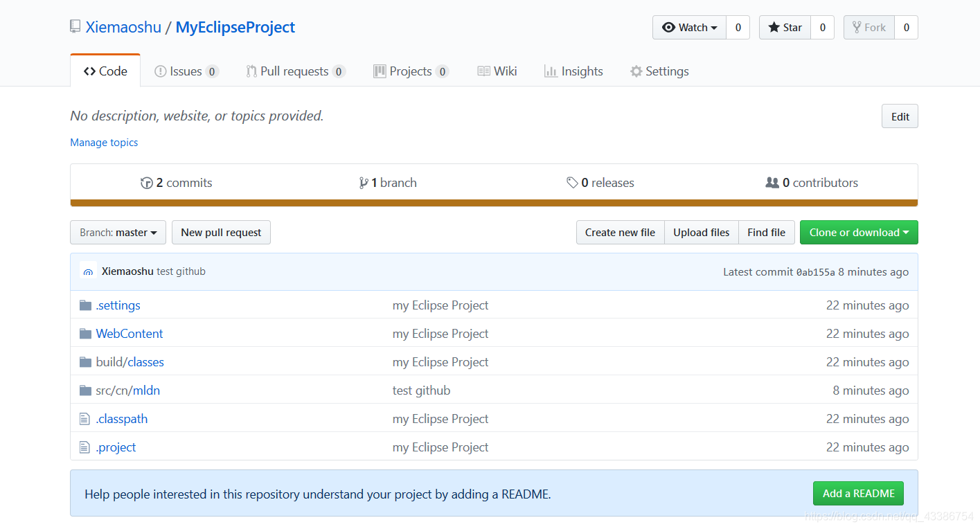980x529 pixels.
Task: Go to the Wiki tab
Action: pyautogui.click(x=497, y=71)
